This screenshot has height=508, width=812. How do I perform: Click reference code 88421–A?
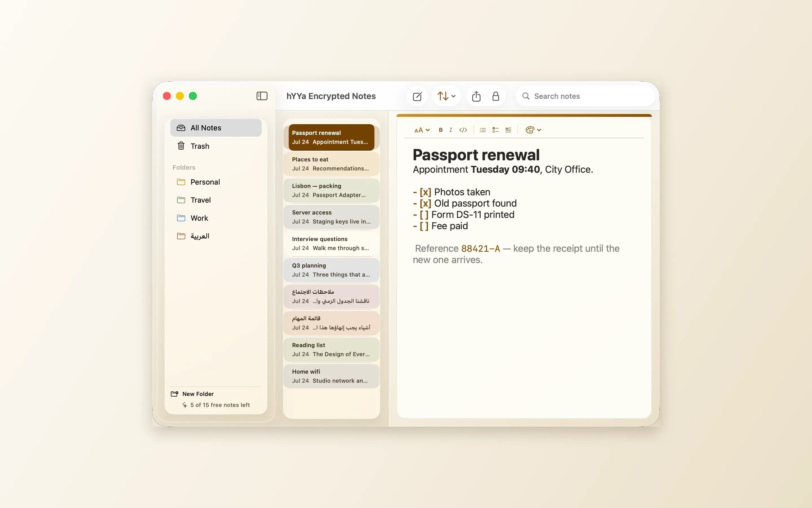[480, 249]
